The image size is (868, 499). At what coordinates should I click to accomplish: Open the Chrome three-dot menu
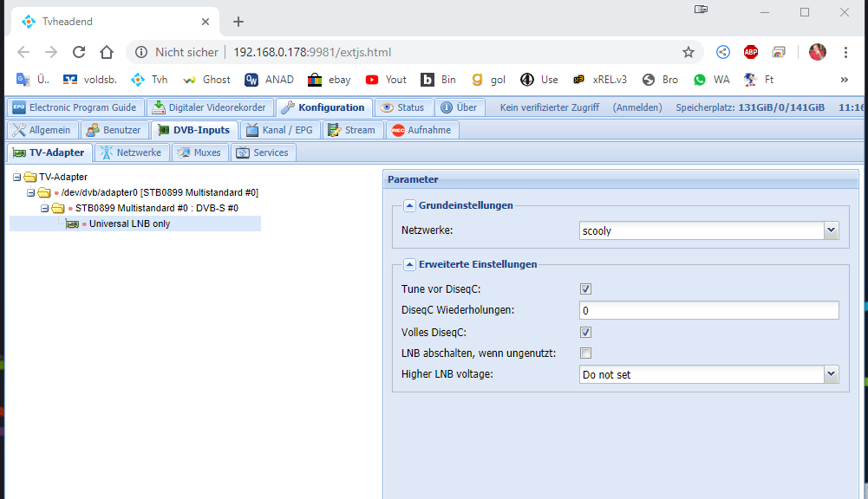845,52
